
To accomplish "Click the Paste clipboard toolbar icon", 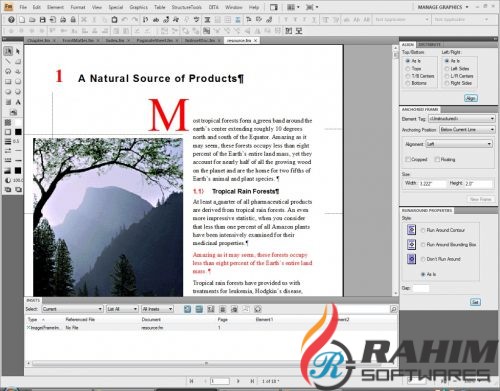I will point(114,20).
